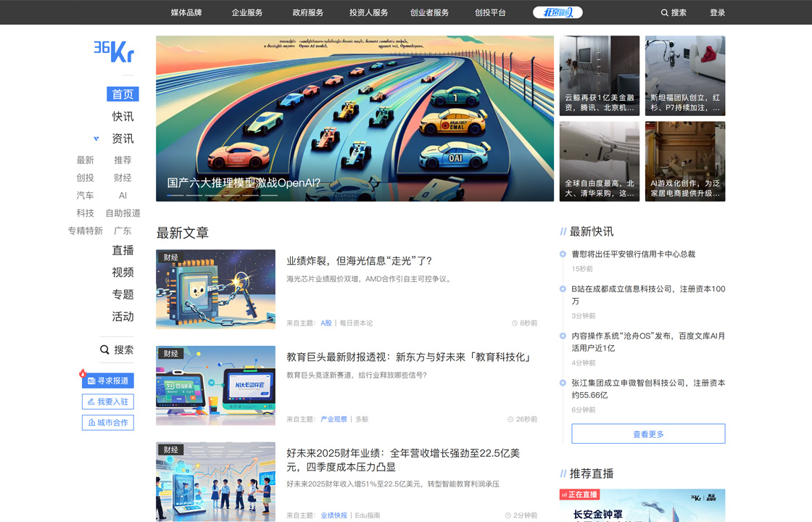
Task: Open article 业绩炸裂，但海光信息"走光"了
Action: (x=360, y=261)
